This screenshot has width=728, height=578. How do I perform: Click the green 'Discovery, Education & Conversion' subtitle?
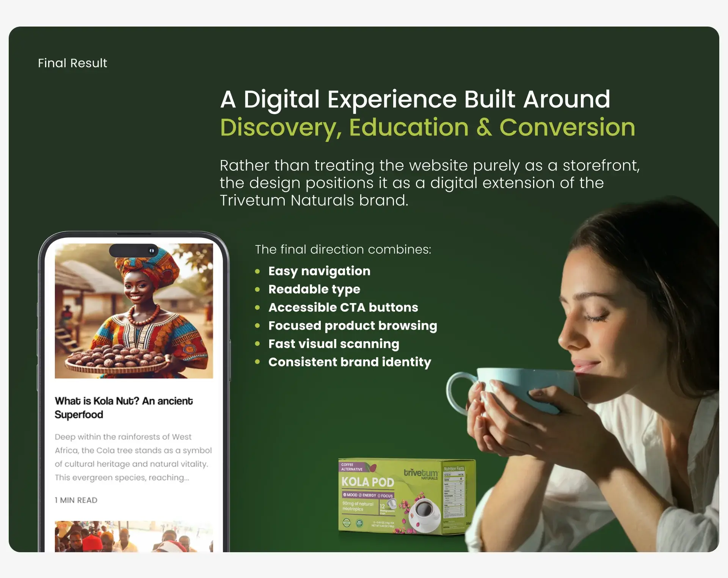(x=428, y=128)
